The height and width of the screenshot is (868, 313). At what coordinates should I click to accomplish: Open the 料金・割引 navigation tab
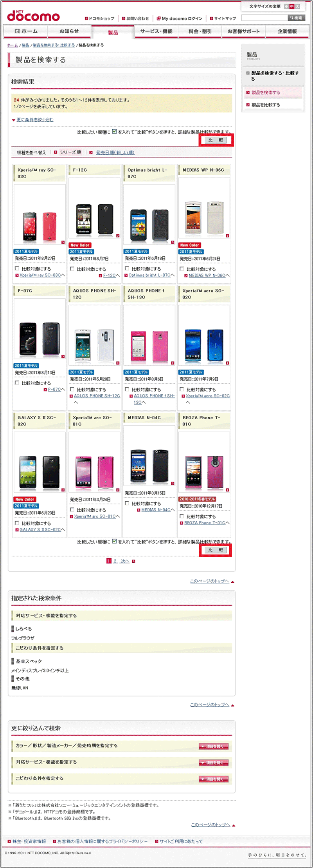tap(200, 31)
